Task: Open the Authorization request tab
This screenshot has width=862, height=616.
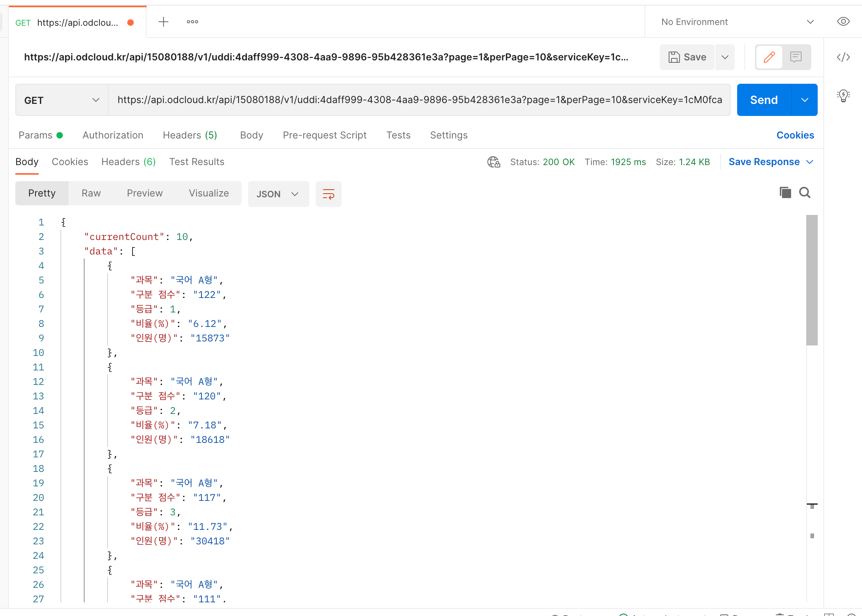Action: click(x=113, y=135)
